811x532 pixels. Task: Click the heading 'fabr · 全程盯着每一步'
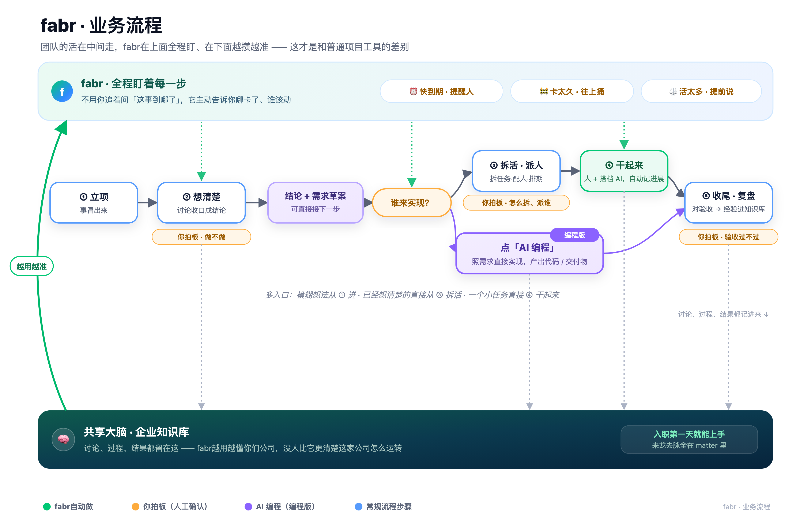click(x=133, y=83)
